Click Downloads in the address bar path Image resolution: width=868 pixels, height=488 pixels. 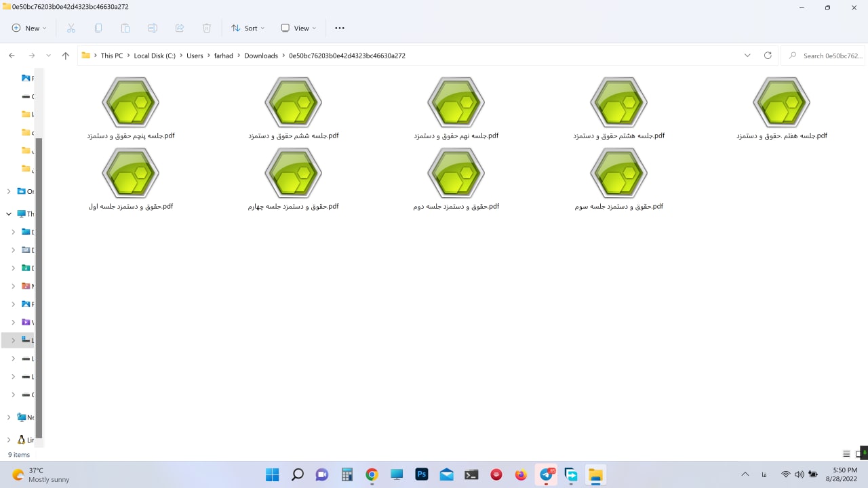(x=261, y=56)
